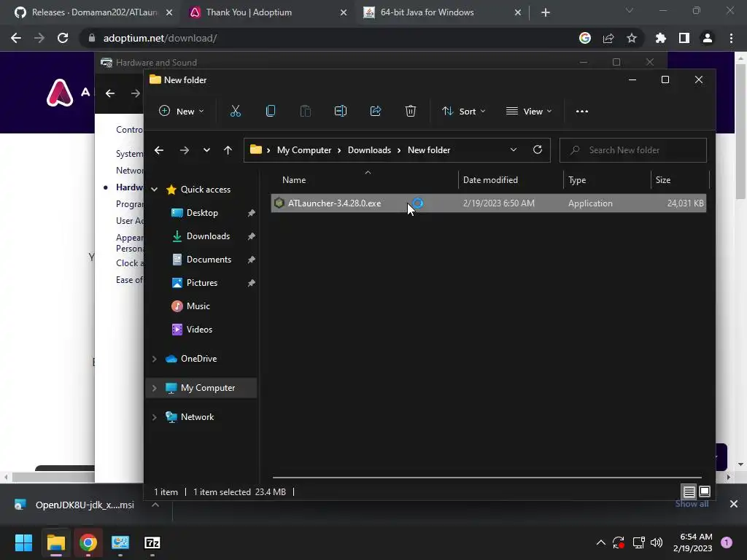
Task: Open recent locations dropdown arrow
Action: (x=206, y=150)
